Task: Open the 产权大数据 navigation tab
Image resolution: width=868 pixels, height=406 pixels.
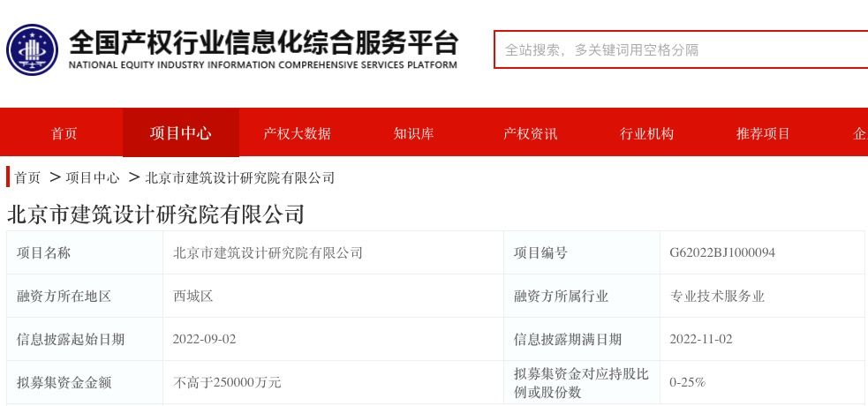Action: [298, 133]
